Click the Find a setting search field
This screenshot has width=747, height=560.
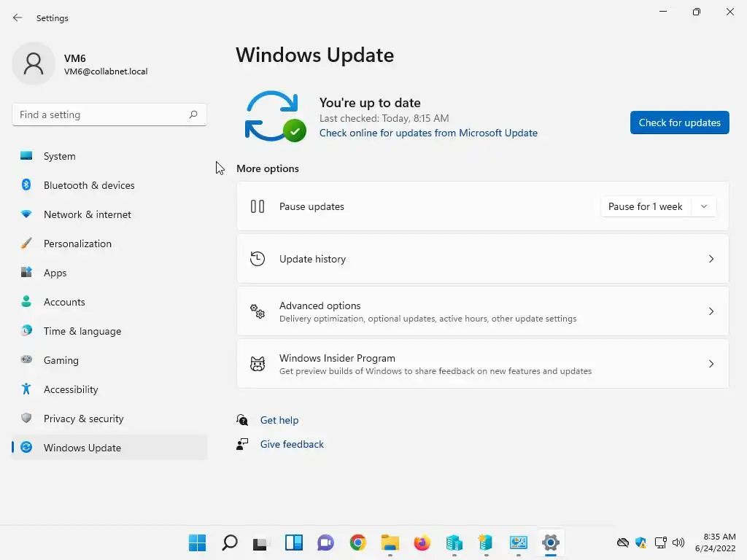109,114
